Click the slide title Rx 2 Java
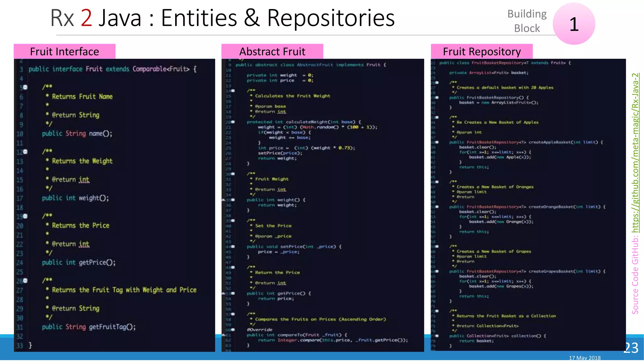The height and width of the screenshot is (362, 644). 222,18
